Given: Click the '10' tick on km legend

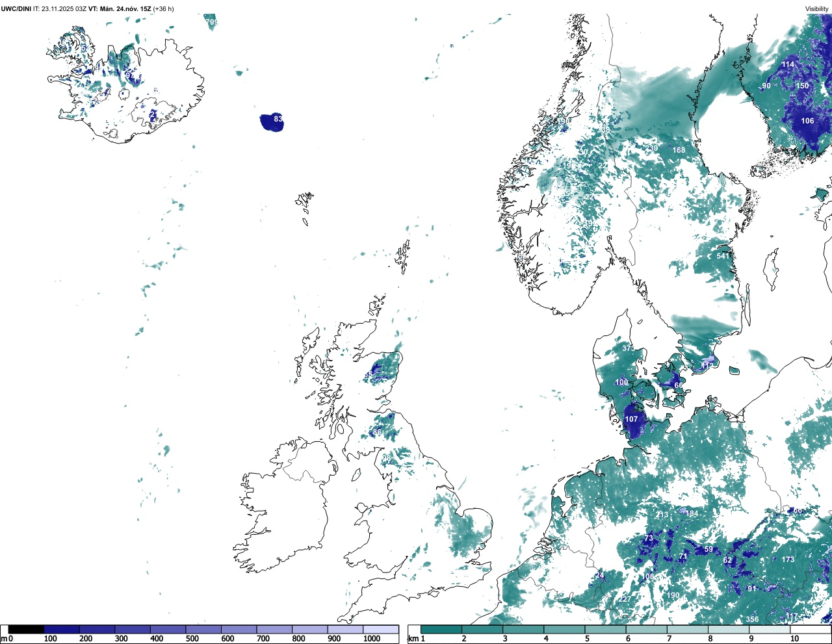Looking at the screenshot, I should 794,639.
